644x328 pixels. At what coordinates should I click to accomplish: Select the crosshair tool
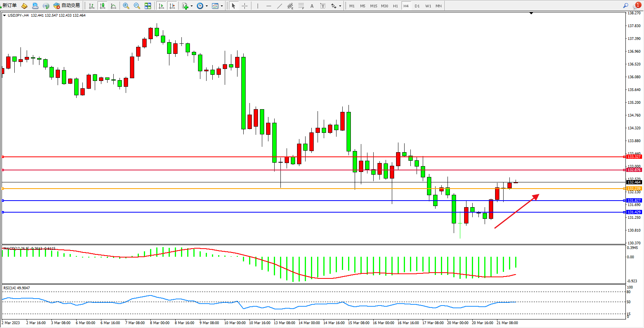click(244, 6)
